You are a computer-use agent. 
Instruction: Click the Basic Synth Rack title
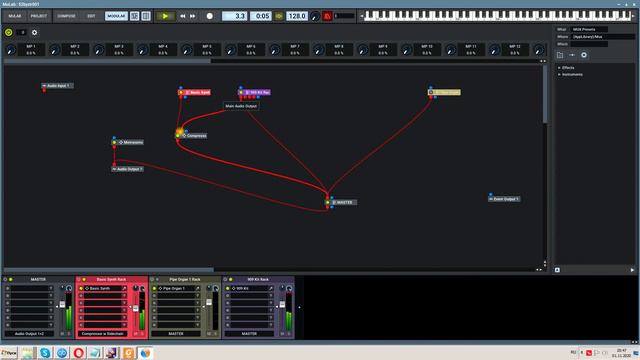(111, 280)
